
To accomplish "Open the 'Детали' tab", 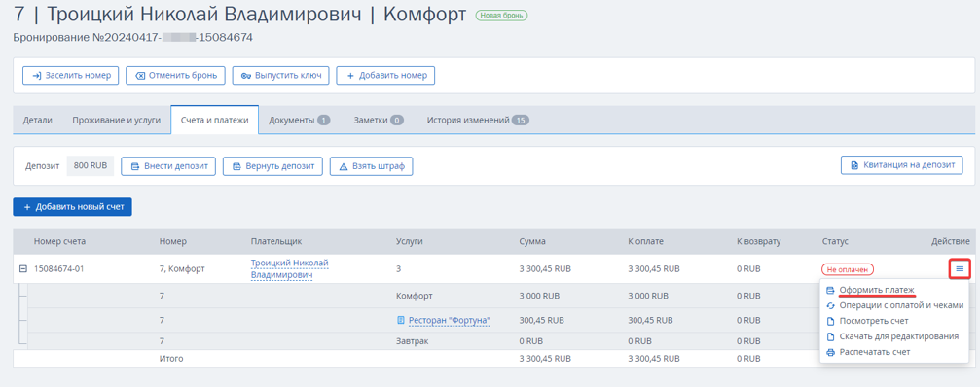I will 38,120.
